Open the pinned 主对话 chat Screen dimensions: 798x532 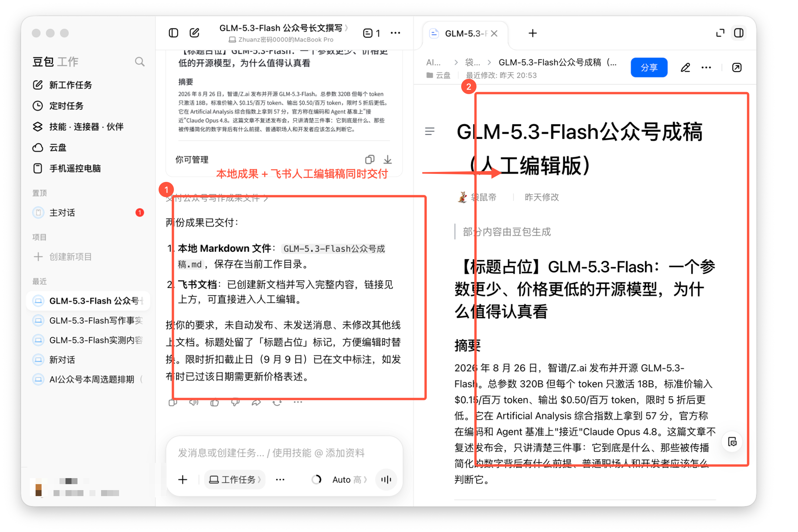tap(88, 213)
